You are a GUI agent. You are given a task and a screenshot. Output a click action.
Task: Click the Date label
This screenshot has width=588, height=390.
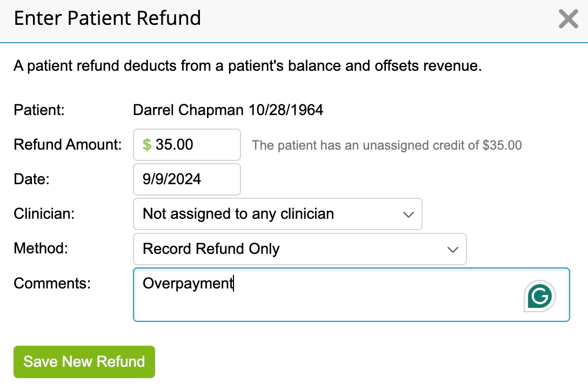[x=31, y=179]
